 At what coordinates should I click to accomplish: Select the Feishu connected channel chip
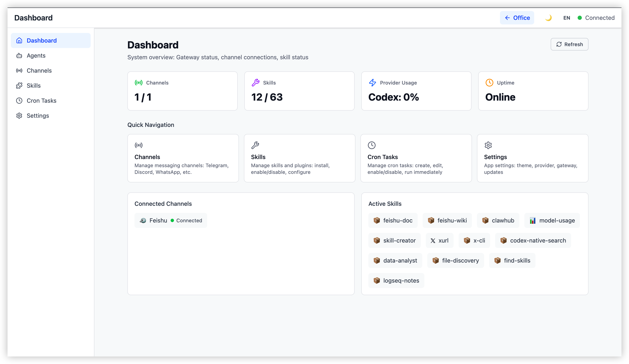pos(171,220)
